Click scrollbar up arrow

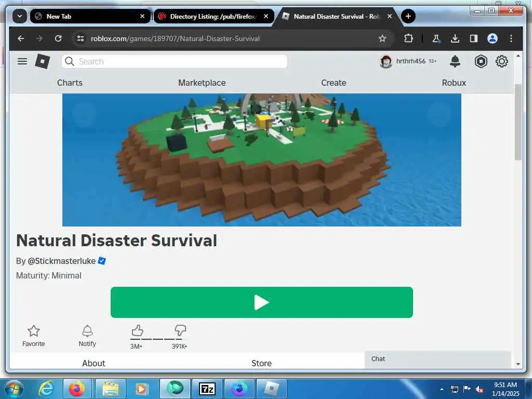pyautogui.click(x=518, y=56)
